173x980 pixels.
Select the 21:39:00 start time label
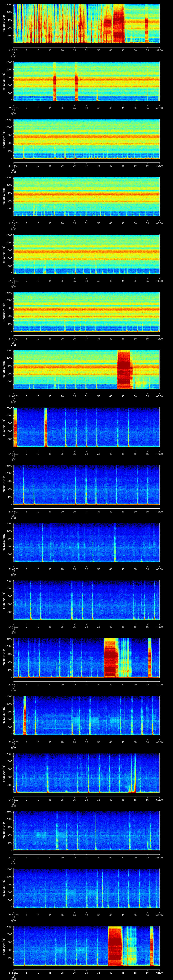[x=13, y=223]
